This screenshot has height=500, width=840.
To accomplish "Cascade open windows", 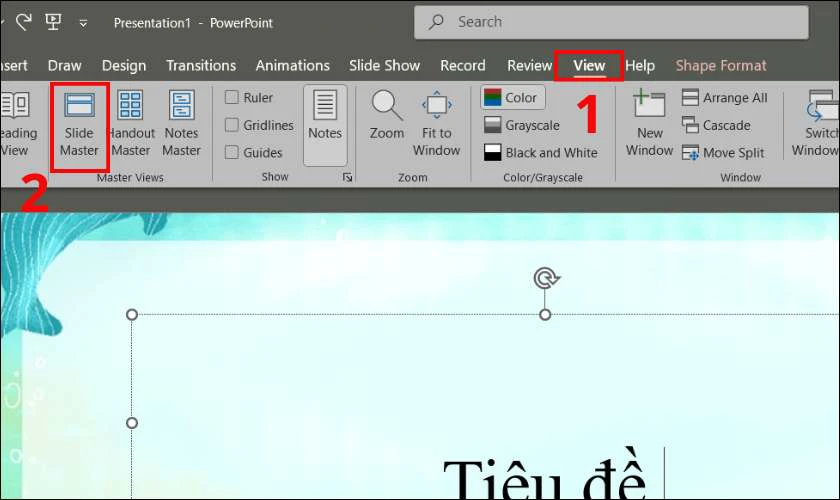I will click(716, 125).
